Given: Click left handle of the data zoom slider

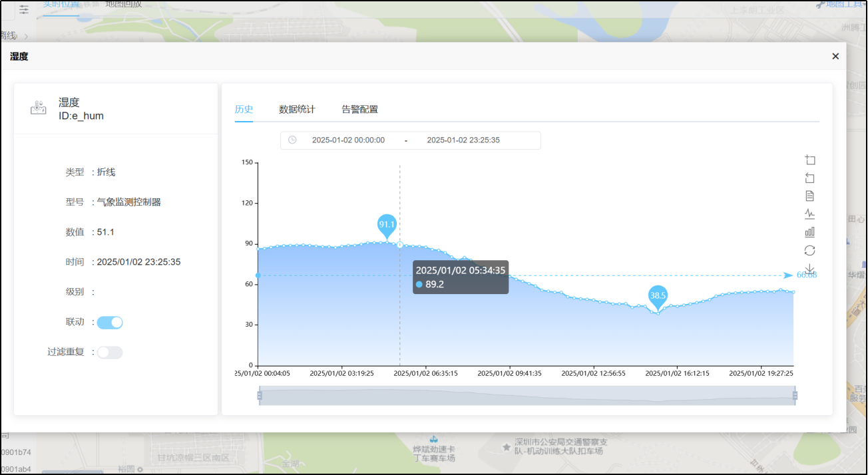Looking at the screenshot, I should pos(260,396).
